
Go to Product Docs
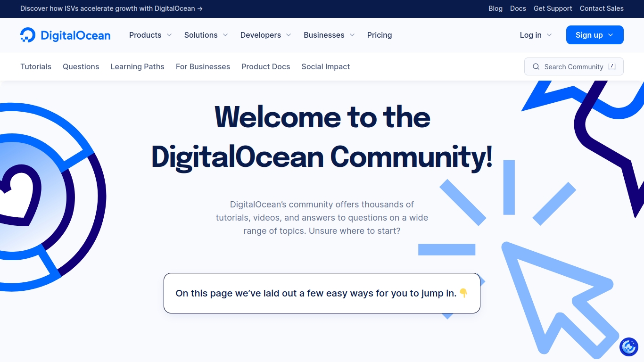[x=266, y=66]
